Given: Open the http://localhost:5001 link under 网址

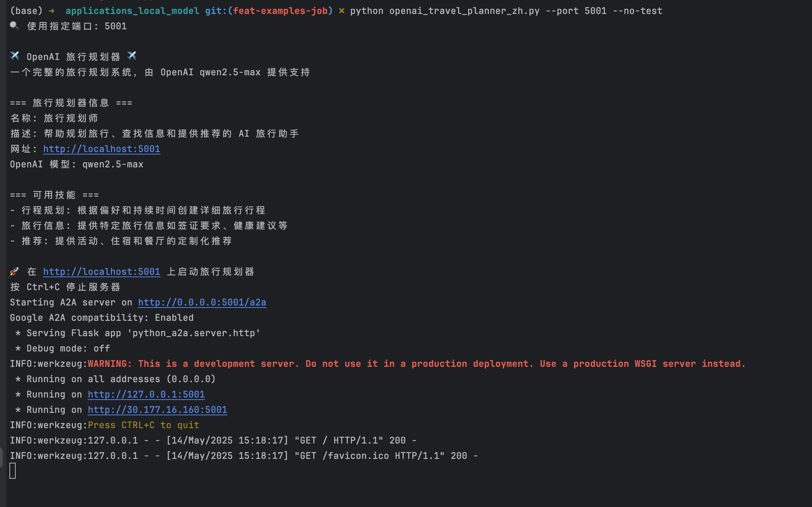Looking at the screenshot, I should coord(101,149).
